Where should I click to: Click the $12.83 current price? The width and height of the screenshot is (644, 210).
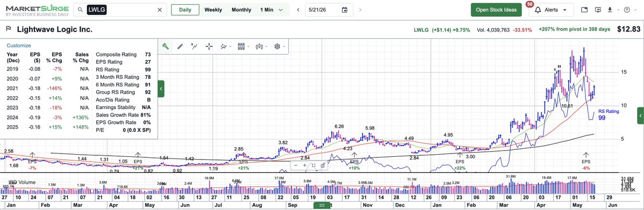pyautogui.click(x=628, y=29)
